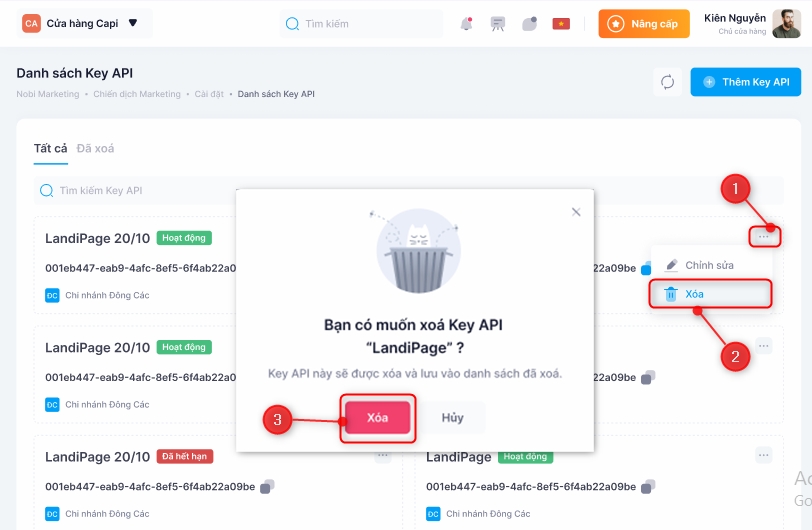Close the delete confirmation dialog with X
This screenshot has height=530, width=812.
576,212
